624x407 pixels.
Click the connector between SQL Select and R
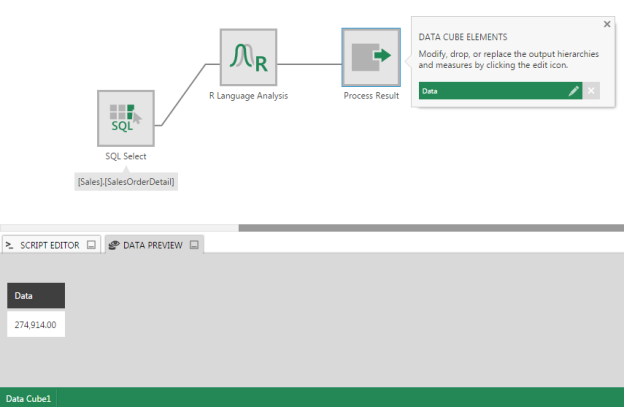coord(187,94)
